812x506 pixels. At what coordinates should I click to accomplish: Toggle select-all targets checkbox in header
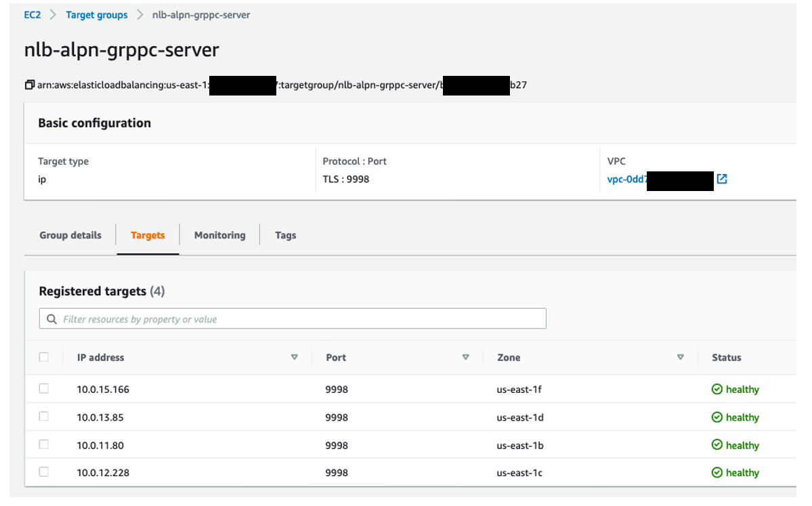tap(44, 357)
